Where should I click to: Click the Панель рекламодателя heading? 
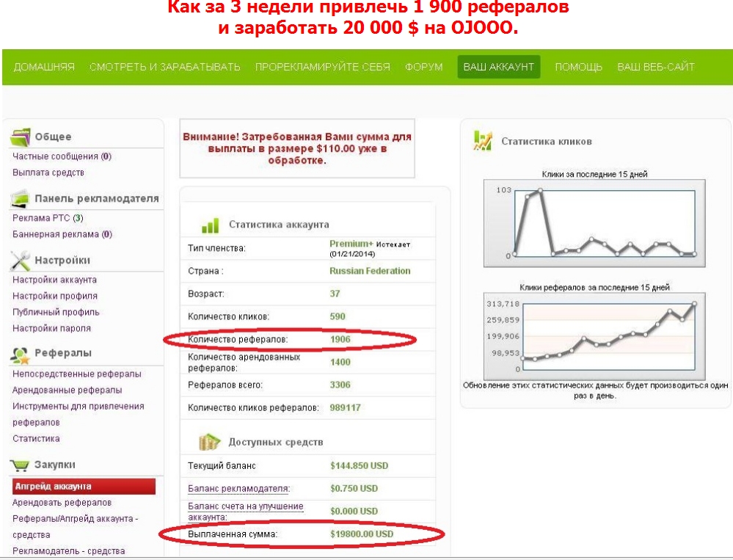point(97,199)
